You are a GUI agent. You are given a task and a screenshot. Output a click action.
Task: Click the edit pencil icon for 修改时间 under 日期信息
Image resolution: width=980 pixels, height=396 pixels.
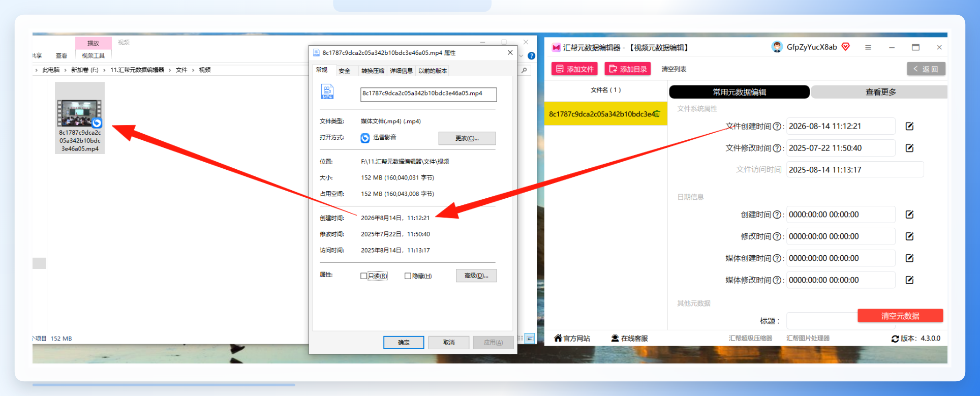click(910, 236)
